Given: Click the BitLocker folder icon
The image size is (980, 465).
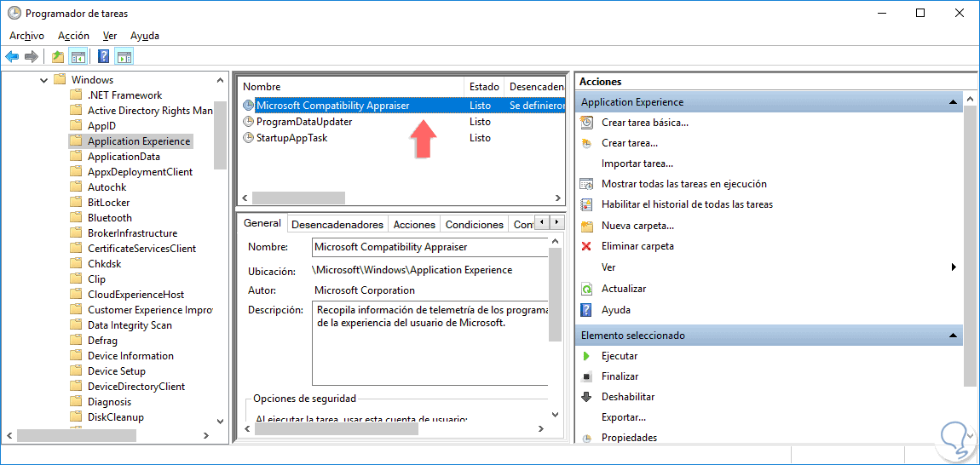Looking at the screenshot, I should pos(76,203).
